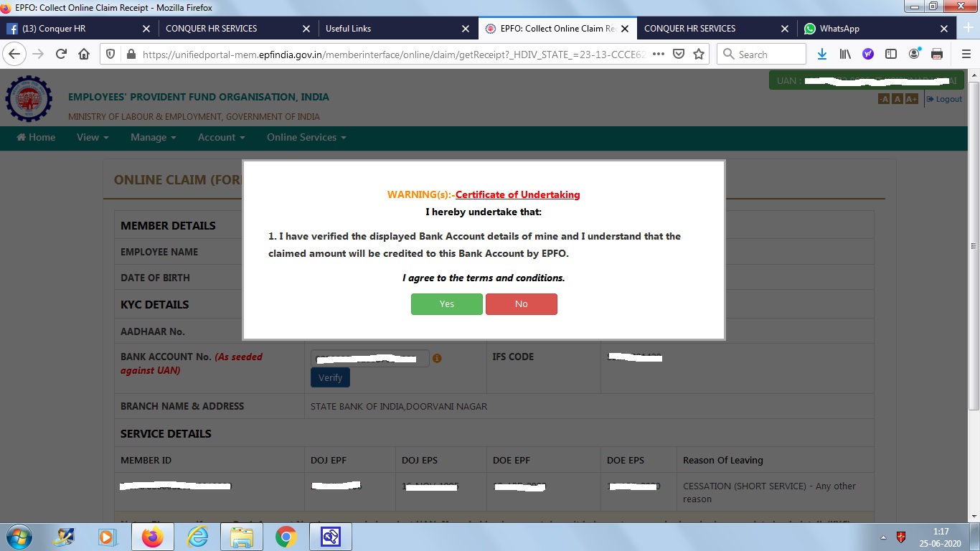Click the Firefox Search box
The width and height of the screenshot is (980, 551).
click(761, 54)
